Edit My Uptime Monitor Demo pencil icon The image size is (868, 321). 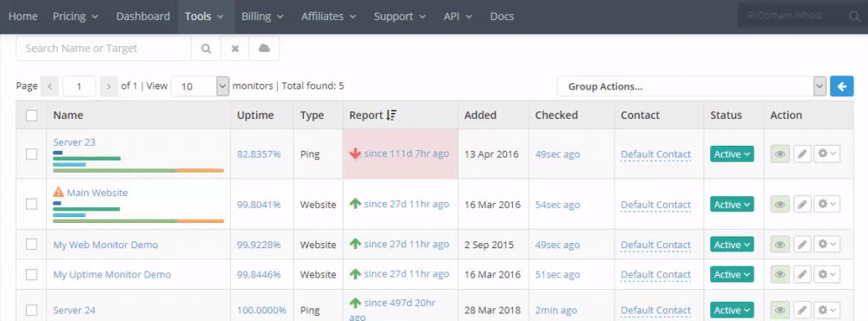tap(802, 274)
